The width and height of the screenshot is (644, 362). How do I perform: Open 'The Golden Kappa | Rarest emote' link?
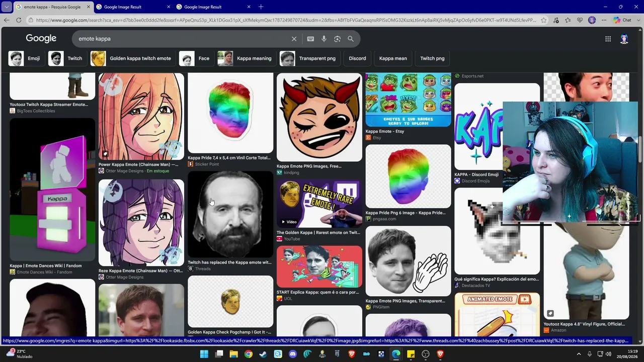click(x=318, y=233)
